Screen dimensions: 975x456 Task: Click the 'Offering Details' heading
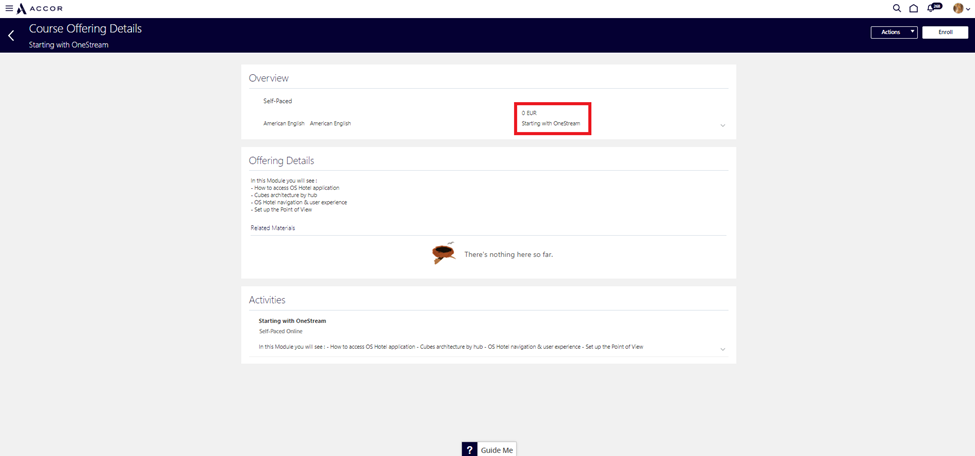(281, 161)
